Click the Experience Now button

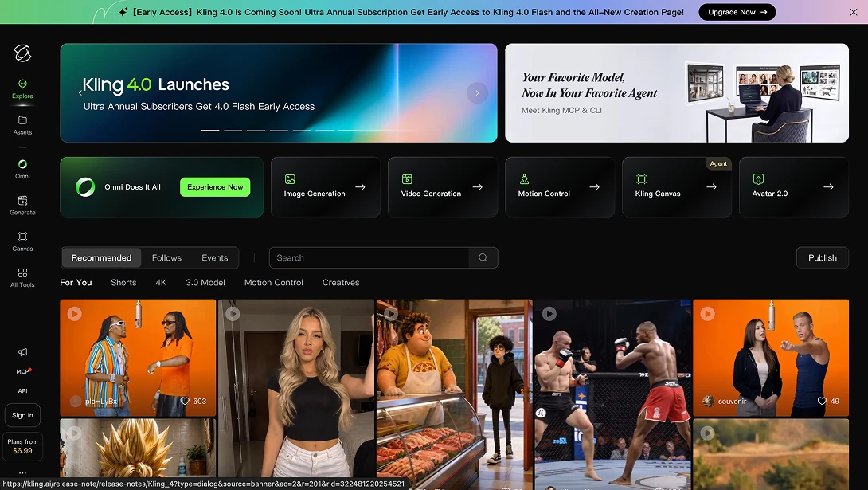tap(215, 187)
